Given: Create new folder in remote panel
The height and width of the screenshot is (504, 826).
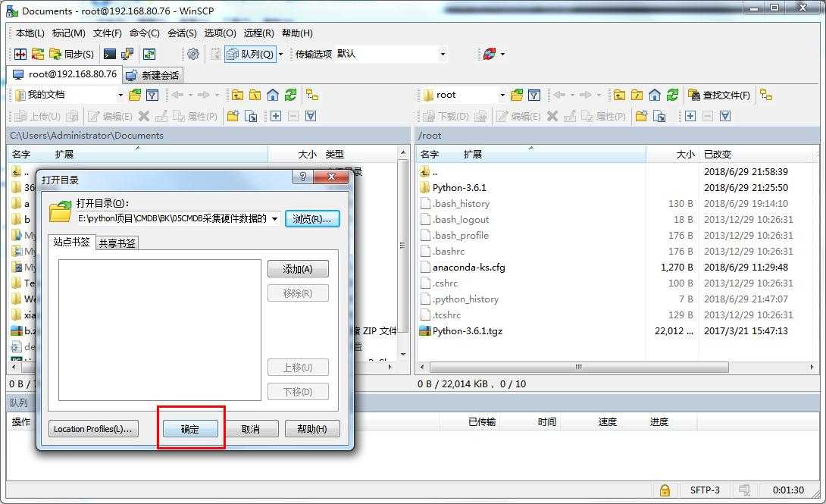Looking at the screenshot, I should coord(641,116).
